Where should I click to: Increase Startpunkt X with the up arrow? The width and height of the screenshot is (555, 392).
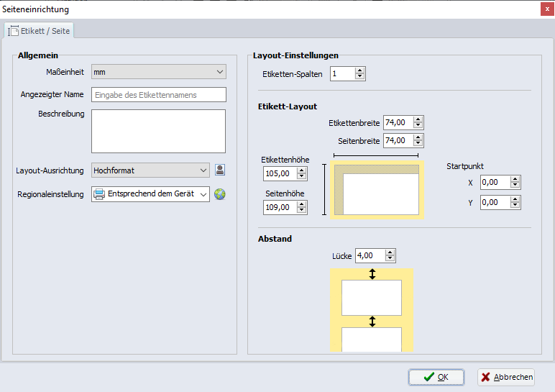point(515,179)
